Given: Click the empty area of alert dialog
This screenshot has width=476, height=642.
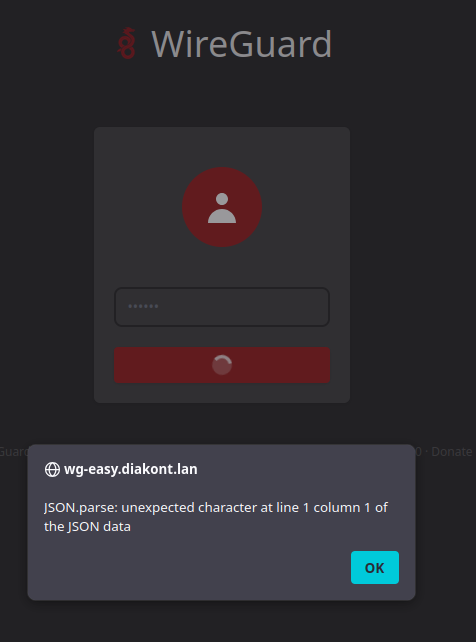Looking at the screenshot, I should click(196, 567).
